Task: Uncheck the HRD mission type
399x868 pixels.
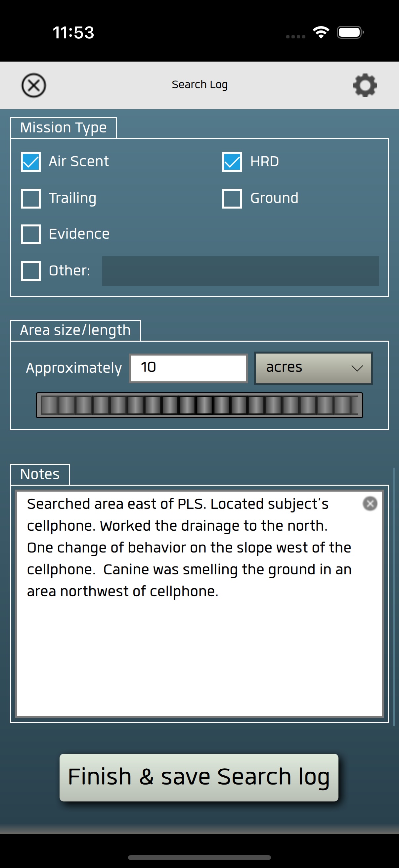Action: click(x=232, y=162)
